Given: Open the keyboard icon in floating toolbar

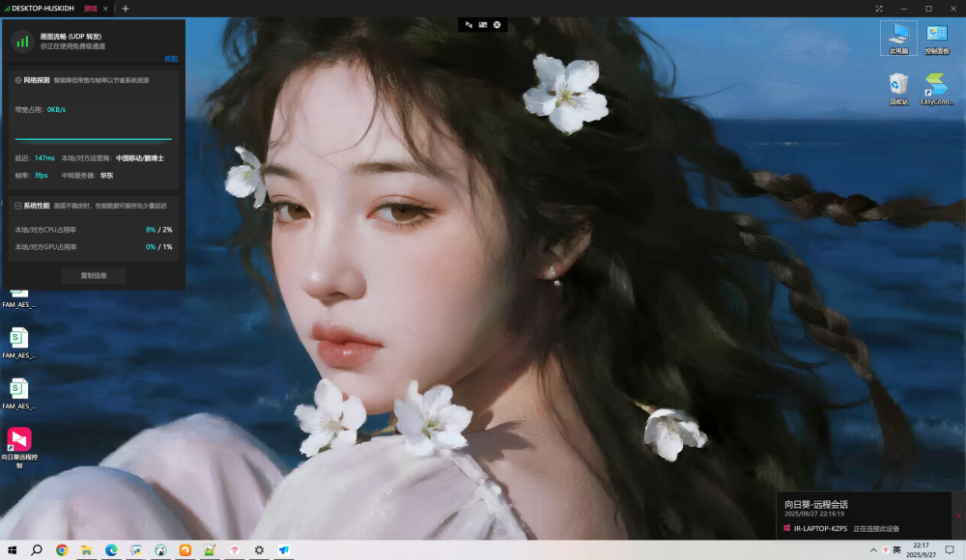Looking at the screenshot, I should 483,25.
